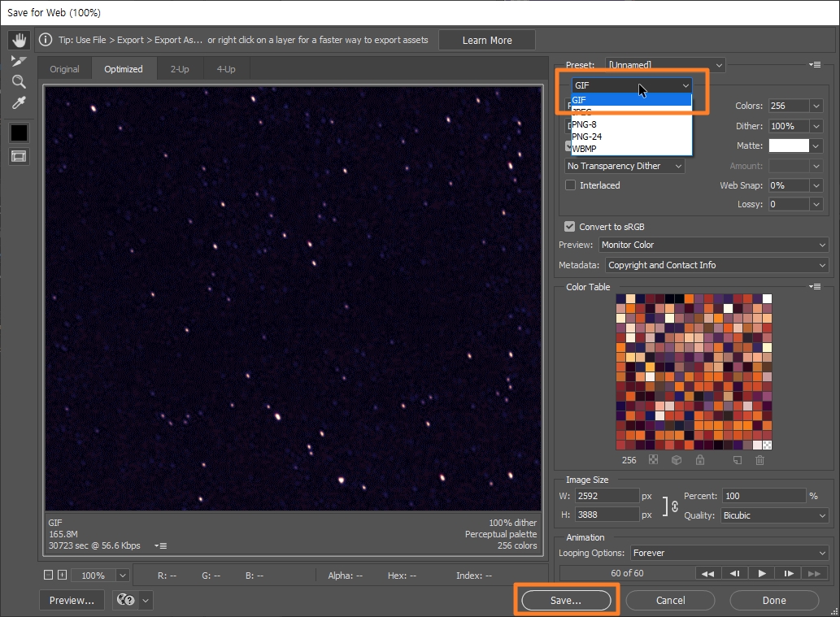Switch to the 4-Up tab
This screenshot has width=840, height=617.
click(x=226, y=69)
